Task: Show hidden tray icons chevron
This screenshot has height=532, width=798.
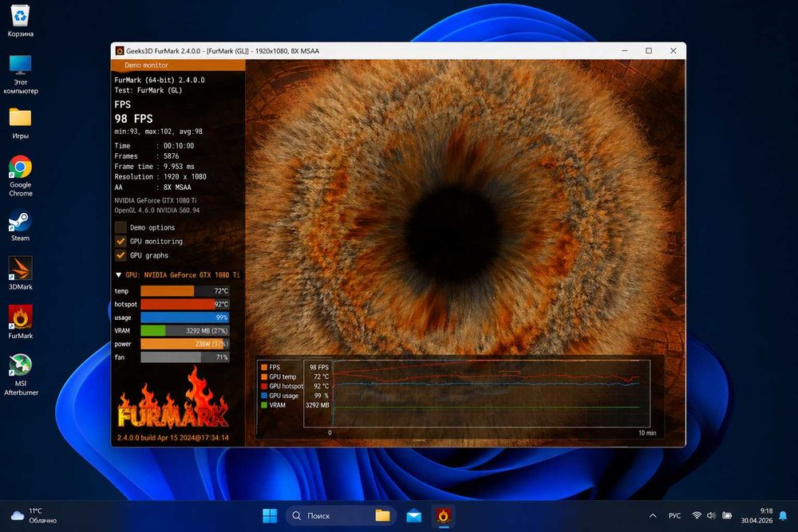Action: (x=653, y=516)
